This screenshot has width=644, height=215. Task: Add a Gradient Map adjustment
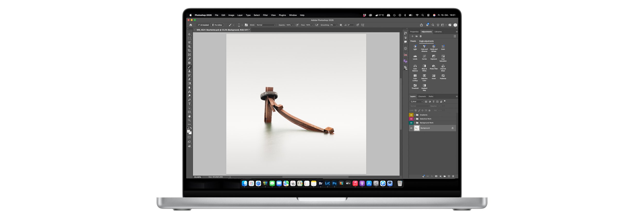click(424, 87)
